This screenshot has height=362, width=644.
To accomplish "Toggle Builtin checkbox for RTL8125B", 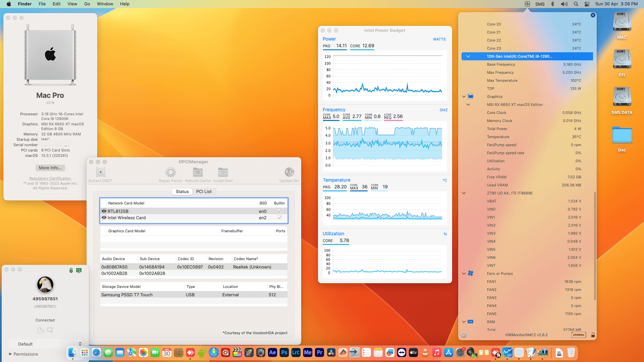I will [x=279, y=211].
